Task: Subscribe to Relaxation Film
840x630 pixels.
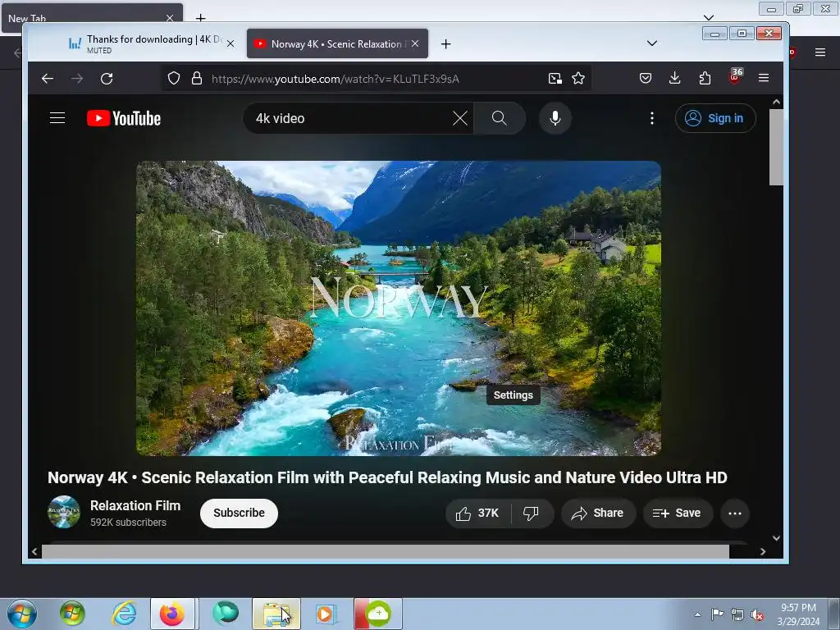Action: pyautogui.click(x=239, y=514)
